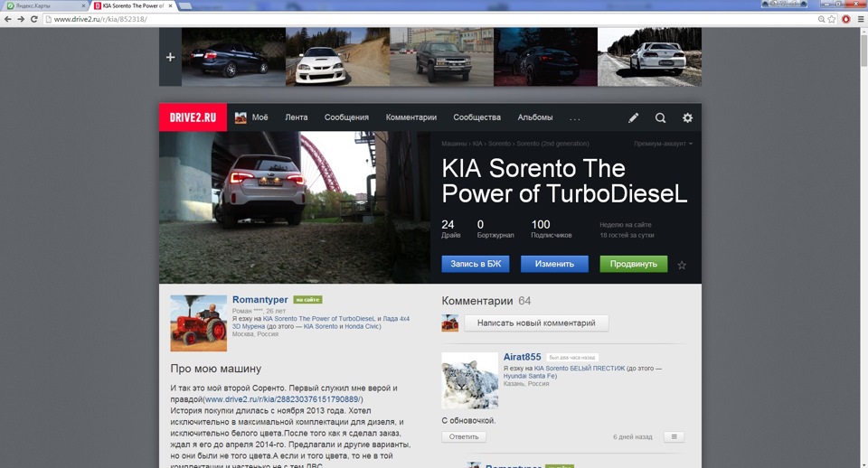Open Hyundai Santa Fe link
The image size is (868, 468).
tap(530, 376)
